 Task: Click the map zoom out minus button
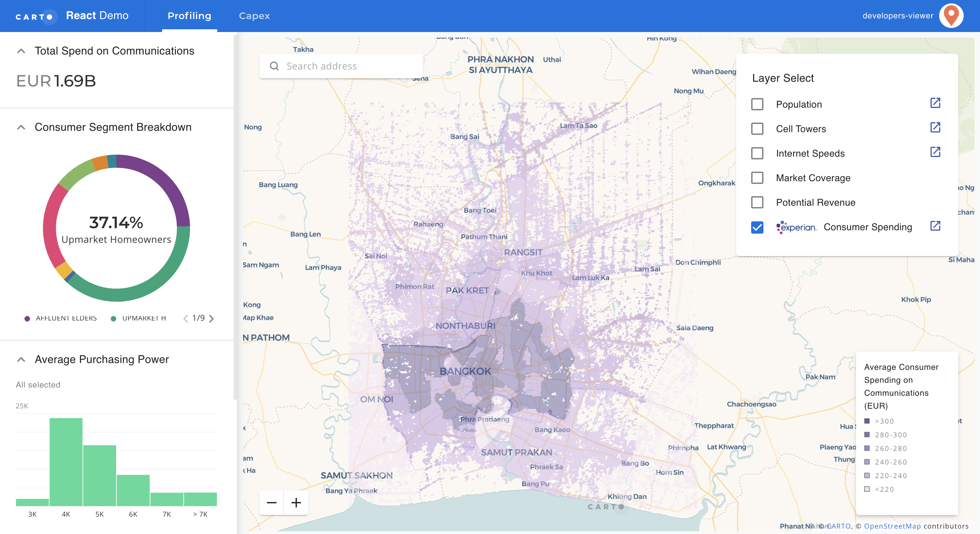pos(272,503)
